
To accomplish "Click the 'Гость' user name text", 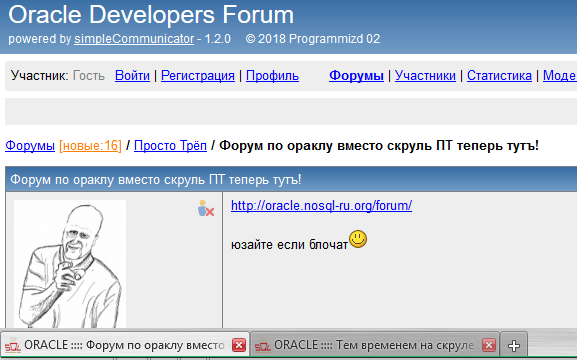I will pyautogui.click(x=89, y=75).
